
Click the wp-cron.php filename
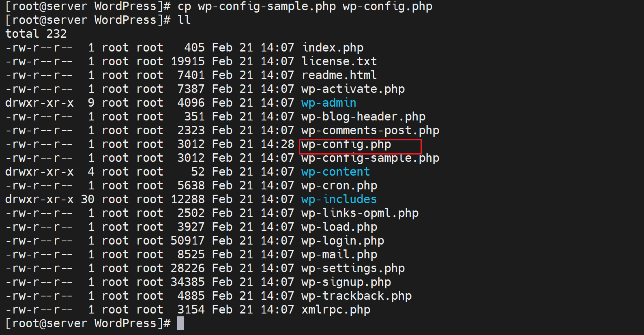pyautogui.click(x=339, y=186)
